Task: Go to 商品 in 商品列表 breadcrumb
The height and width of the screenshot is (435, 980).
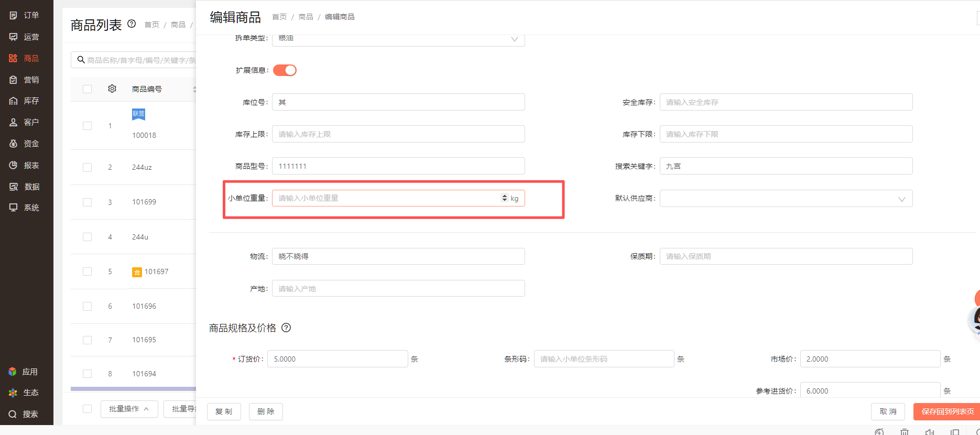Action: coord(178,25)
